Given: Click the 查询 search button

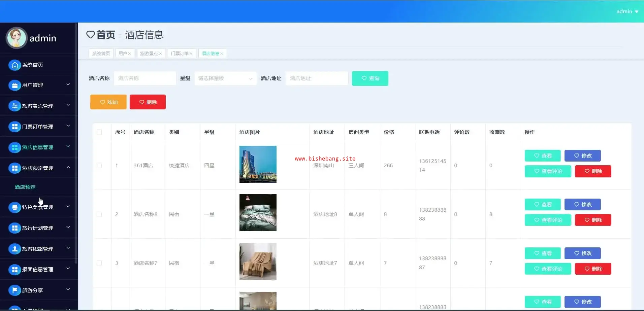Looking at the screenshot, I should (370, 78).
